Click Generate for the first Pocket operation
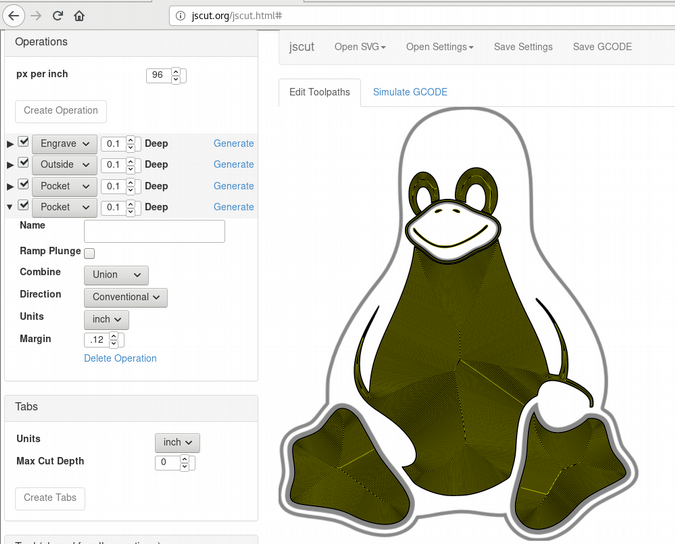The image size is (675, 544). (x=233, y=186)
